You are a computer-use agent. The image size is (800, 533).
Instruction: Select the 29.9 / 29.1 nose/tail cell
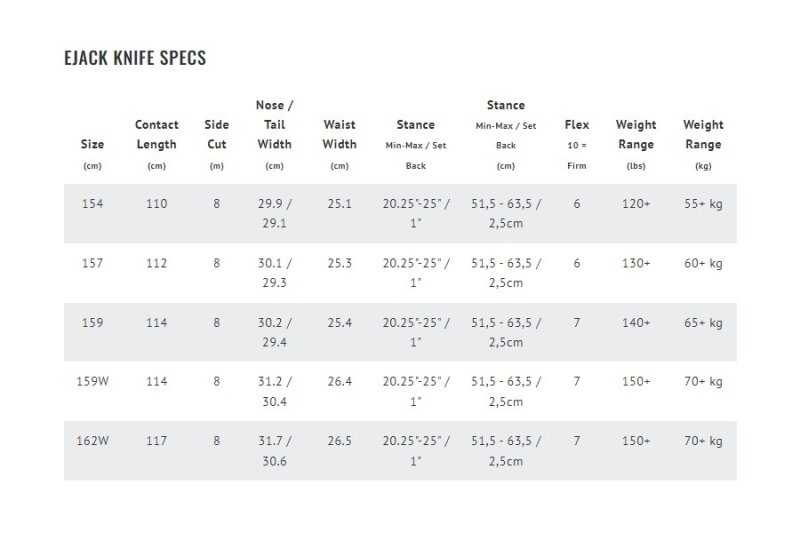point(274,214)
